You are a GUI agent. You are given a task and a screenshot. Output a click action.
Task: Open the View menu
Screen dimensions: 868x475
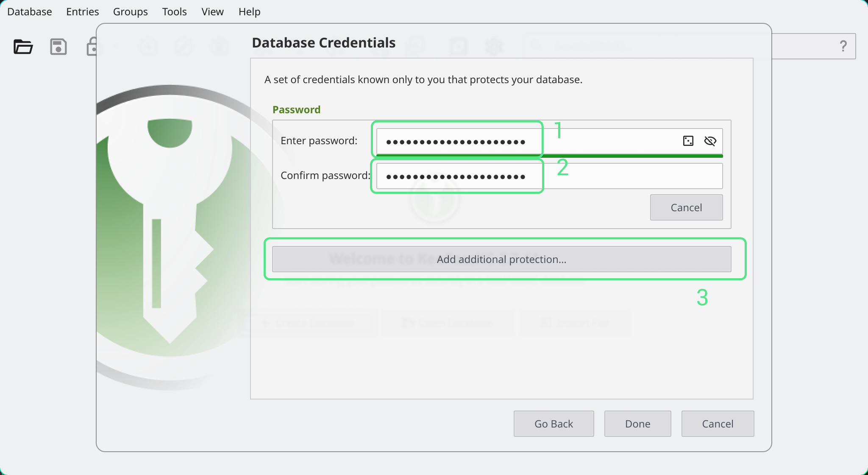pyautogui.click(x=212, y=11)
